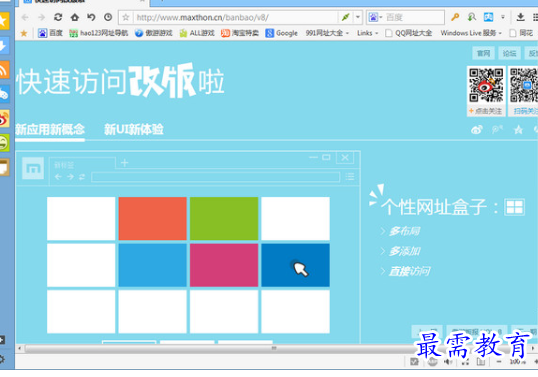Screen dimensions: 538x377
Task: Open the Magic Fill key icon
Action: (x=455, y=17)
